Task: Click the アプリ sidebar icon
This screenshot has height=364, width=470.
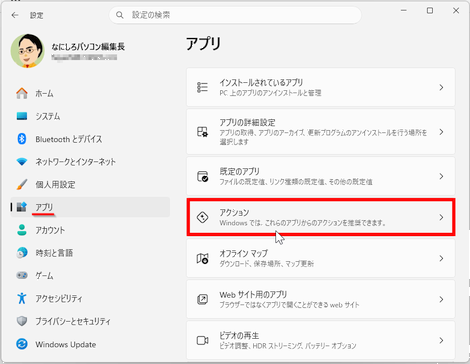Action: 22,207
